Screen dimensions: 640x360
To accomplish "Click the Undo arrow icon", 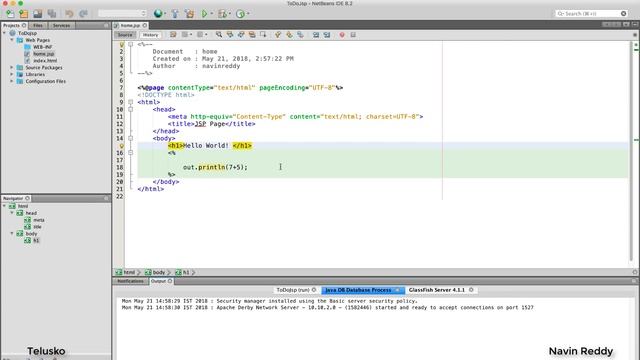I will 69,13.
